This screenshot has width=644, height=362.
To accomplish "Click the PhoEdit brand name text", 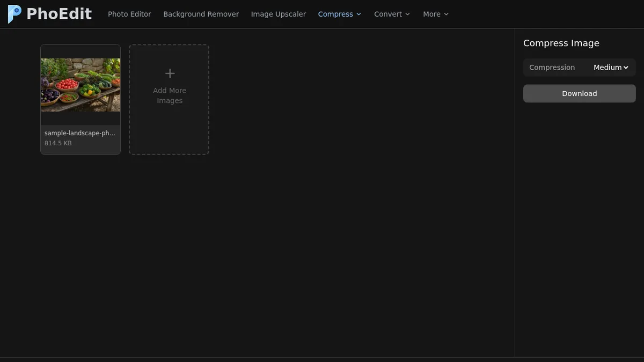I will coord(59,14).
